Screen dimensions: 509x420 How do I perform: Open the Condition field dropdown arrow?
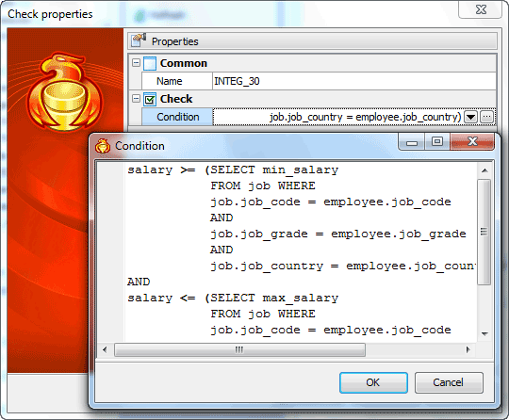coord(471,117)
